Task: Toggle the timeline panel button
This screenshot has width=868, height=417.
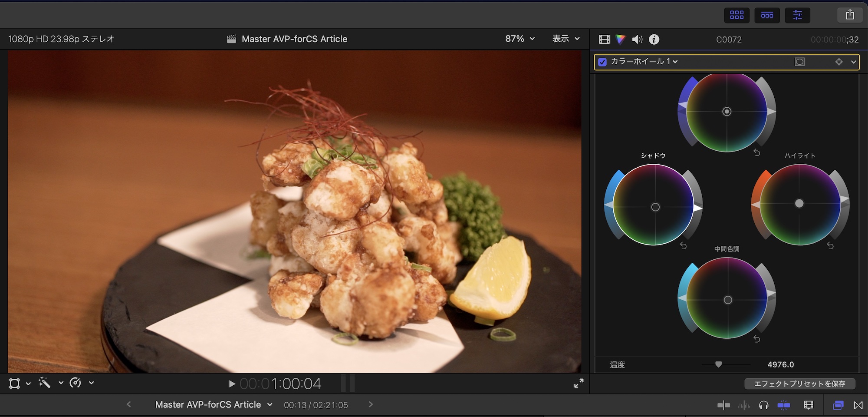Action: pos(767,15)
